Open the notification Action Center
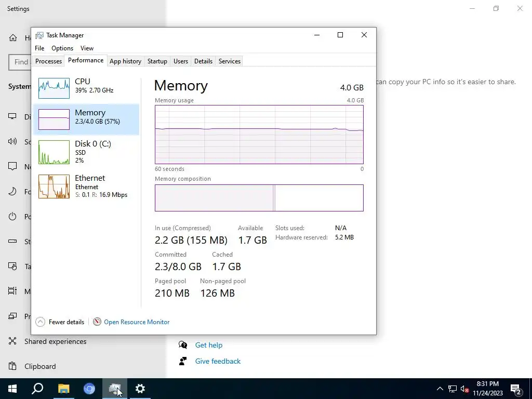 [516, 389]
